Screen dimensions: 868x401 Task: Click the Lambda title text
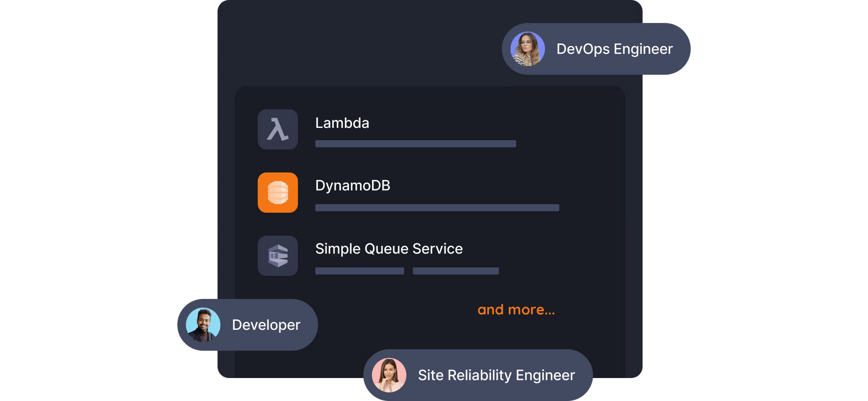pyautogui.click(x=342, y=123)
